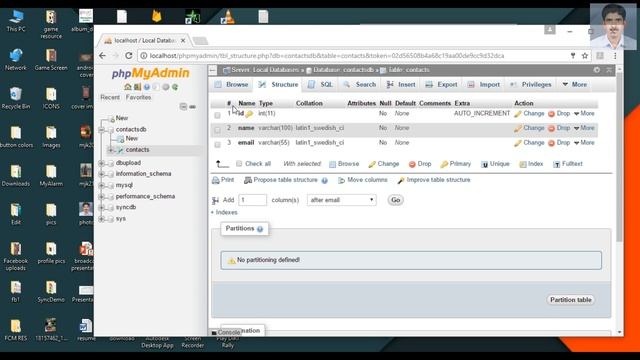The height and width of the screenshot is (360, 640).
Task: Open the Network desktop icon
Action: [16, 60]
